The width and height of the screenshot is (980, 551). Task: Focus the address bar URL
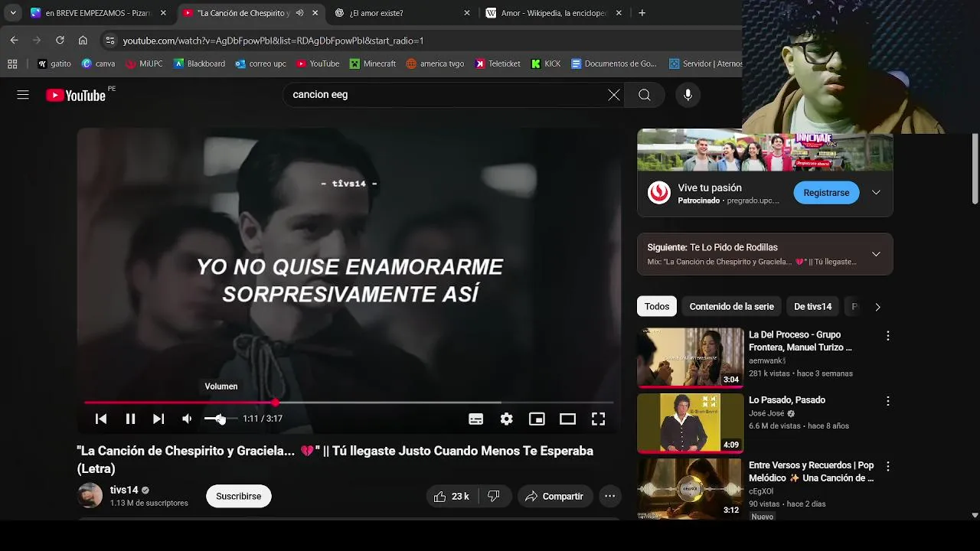click(273, 41)
